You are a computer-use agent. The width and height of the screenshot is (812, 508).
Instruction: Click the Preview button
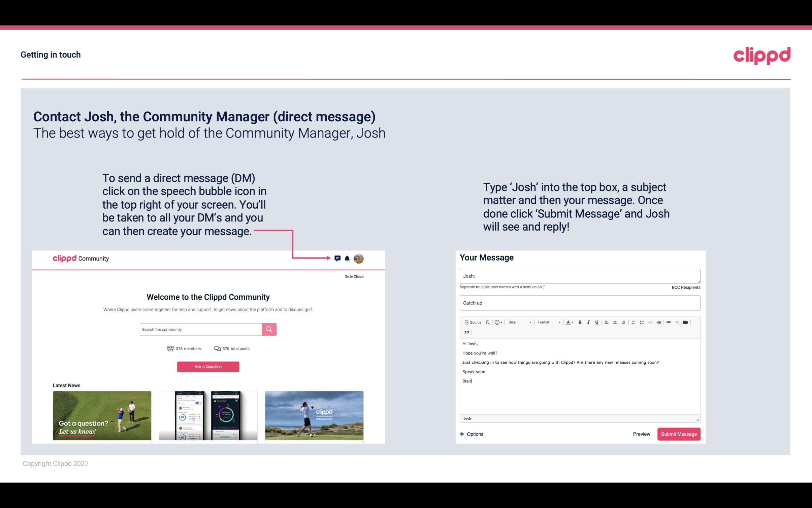(641, 434)
